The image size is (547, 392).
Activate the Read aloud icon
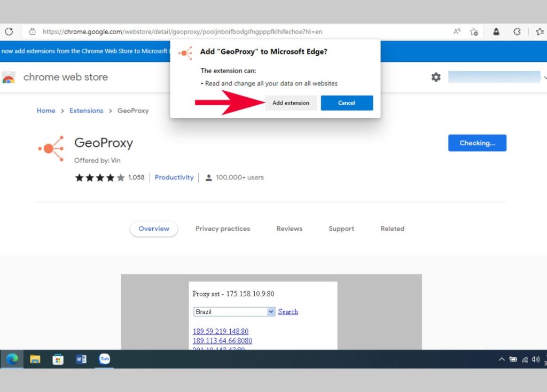click(x=457, y=32)
